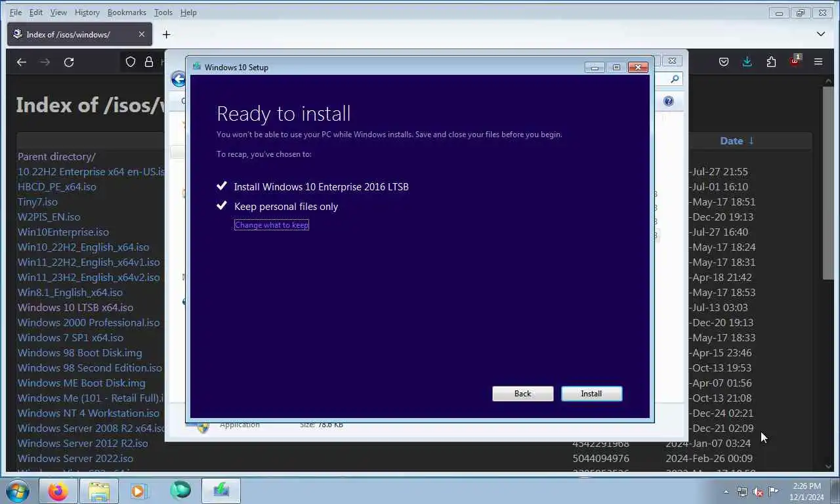Open the Edit menu in Firefox
Image resolution: width=840 pixels, height=504 pixels.
click(36, 12)
